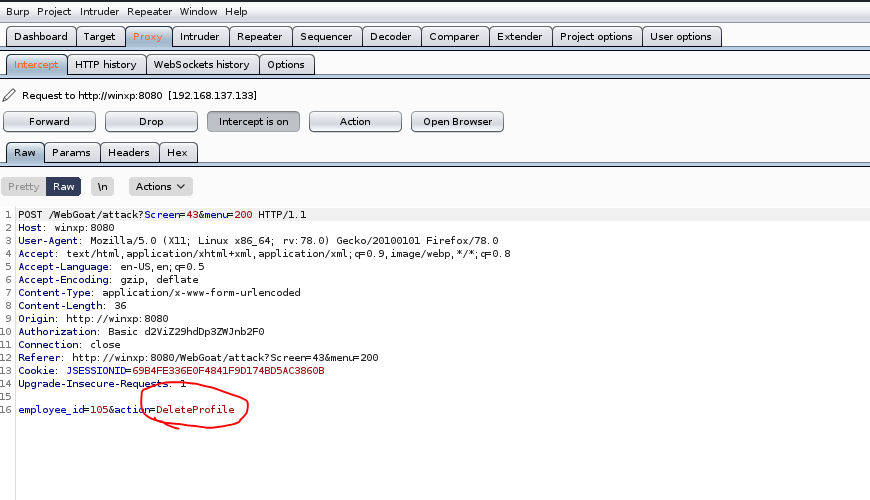The height and width of the screenshot is (500, 870).
Task: Click the employee_id parameter in body
Action: 51,410
